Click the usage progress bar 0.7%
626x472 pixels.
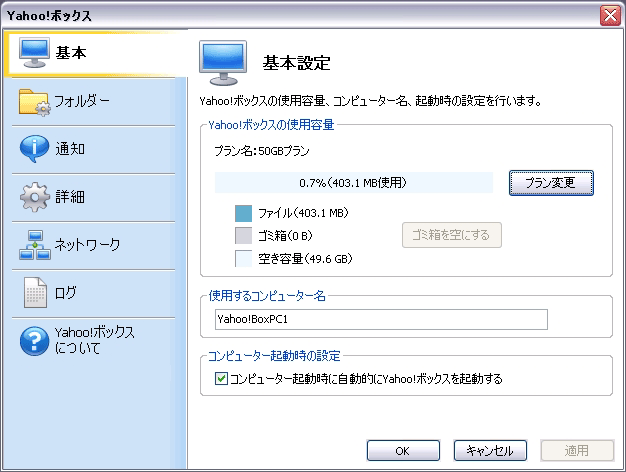tap(354, 183)
